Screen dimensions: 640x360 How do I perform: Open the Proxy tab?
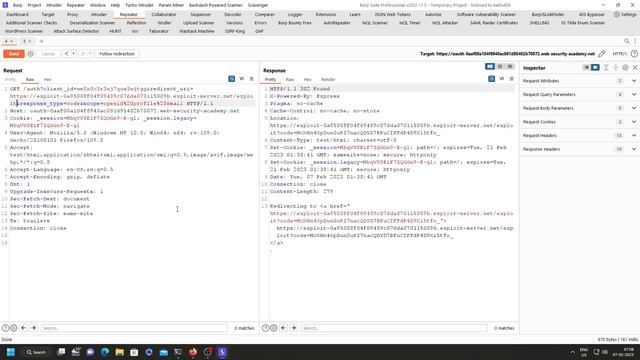click(x=72, y=14)
